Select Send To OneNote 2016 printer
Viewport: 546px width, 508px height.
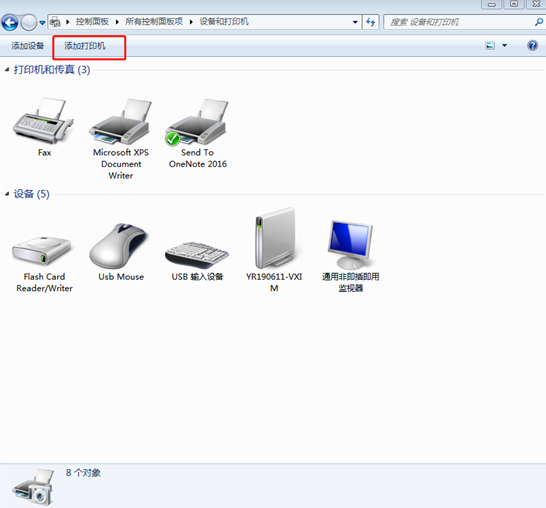point(197,122)
